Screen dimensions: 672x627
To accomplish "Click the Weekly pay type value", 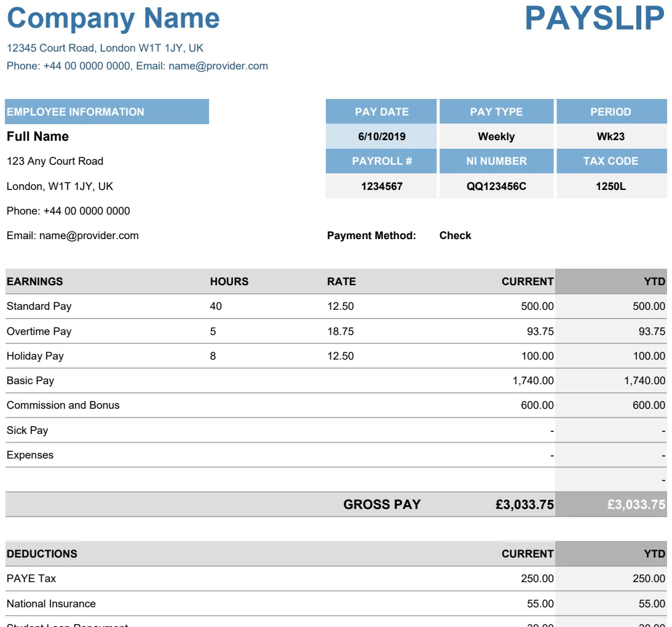I will click(496, 136).
